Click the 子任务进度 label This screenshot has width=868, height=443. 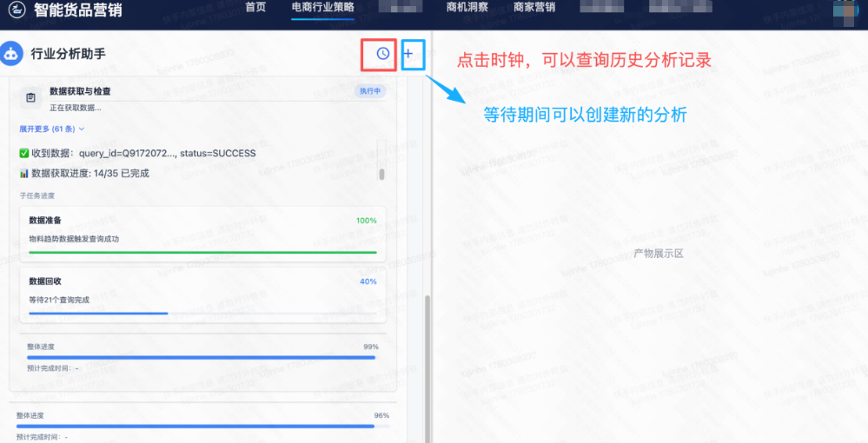pos(37,195)
